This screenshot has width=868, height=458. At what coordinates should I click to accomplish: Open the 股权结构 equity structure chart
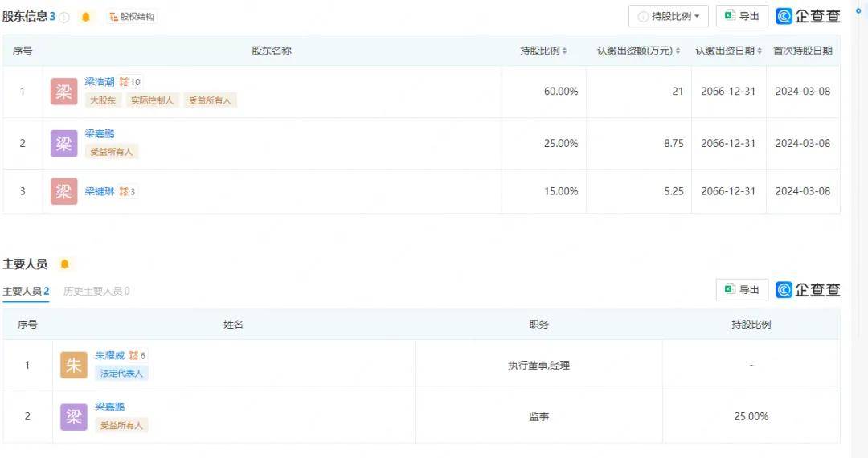pyautogui.click(x=132, y=17)
